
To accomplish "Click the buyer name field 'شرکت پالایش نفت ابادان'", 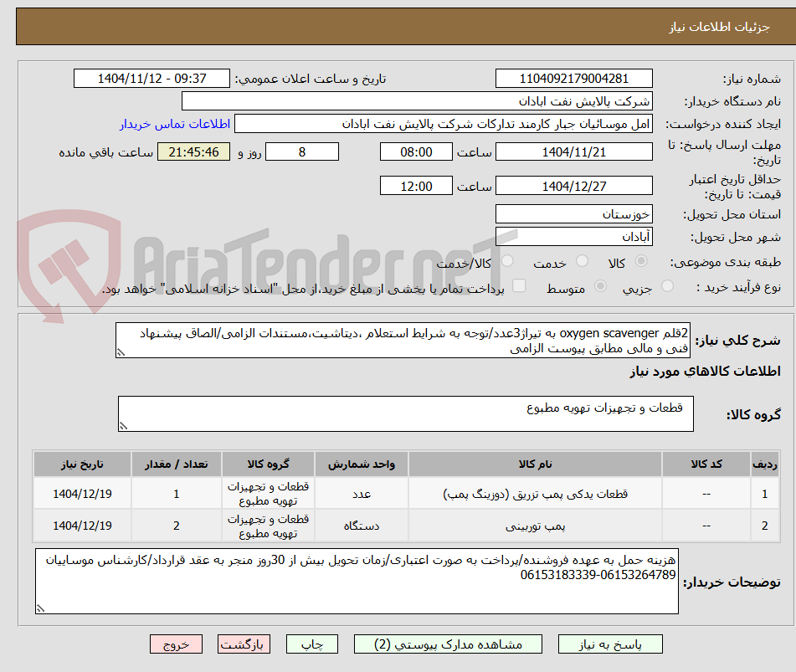I will pos(417,101).
